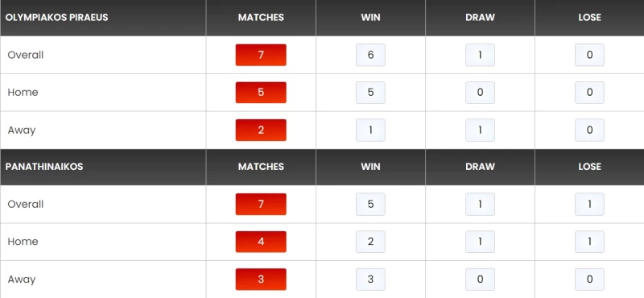
Task: Click the Away row label under Olympiakos
Action: pos(22,130)
